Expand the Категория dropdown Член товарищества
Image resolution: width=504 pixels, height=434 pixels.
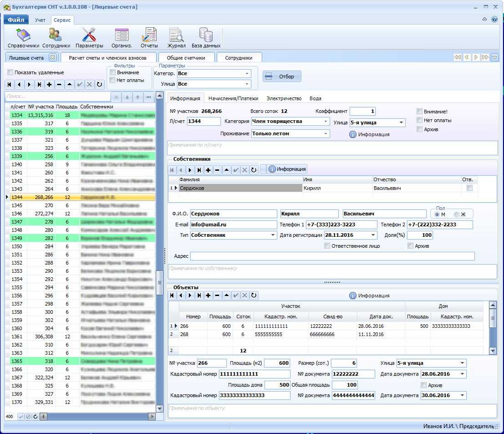coord(326,121)
